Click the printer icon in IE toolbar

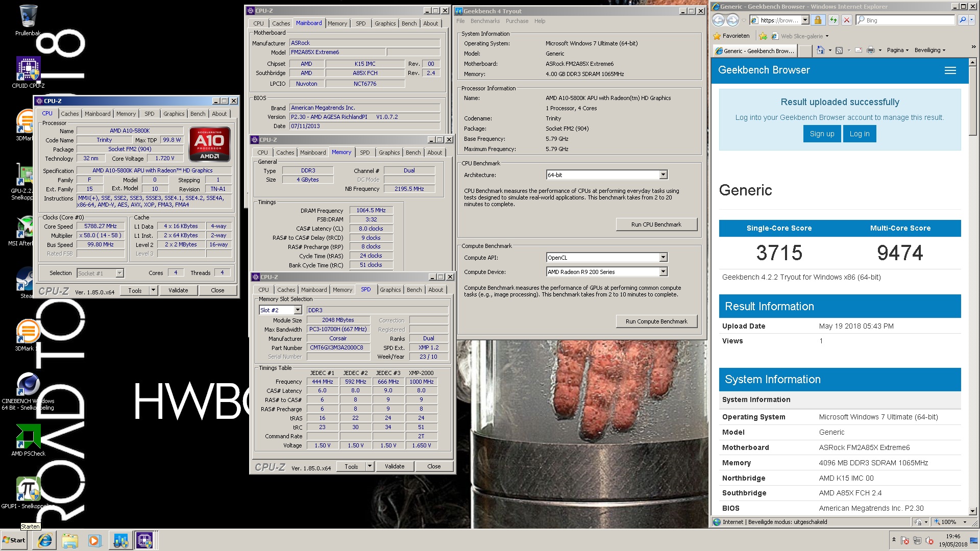(x=871, y=50)
